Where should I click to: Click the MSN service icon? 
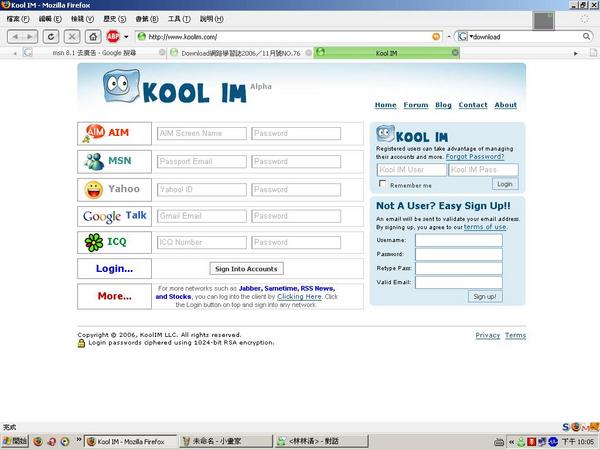coord(94,161)
